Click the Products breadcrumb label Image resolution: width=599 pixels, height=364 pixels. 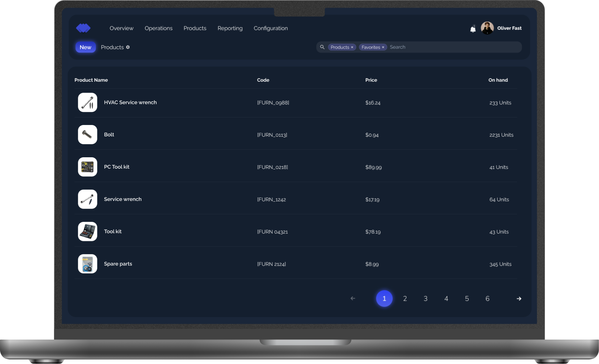pos(112,47)
